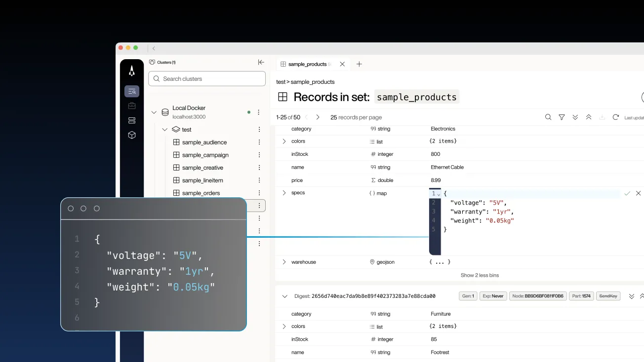Open the clusters search sidebar icon
This screenshot has width=644, height=362.
tap(131, 91)
